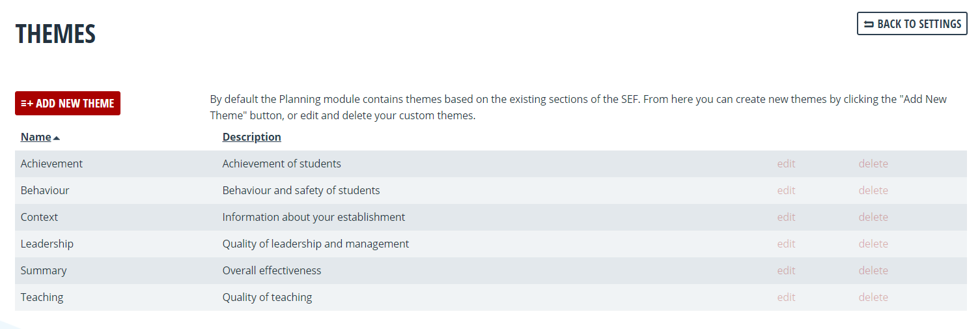This screenshot has width=980, height=329.
Task: Delete the Achievement theme
Action: [x=873, y=164]
